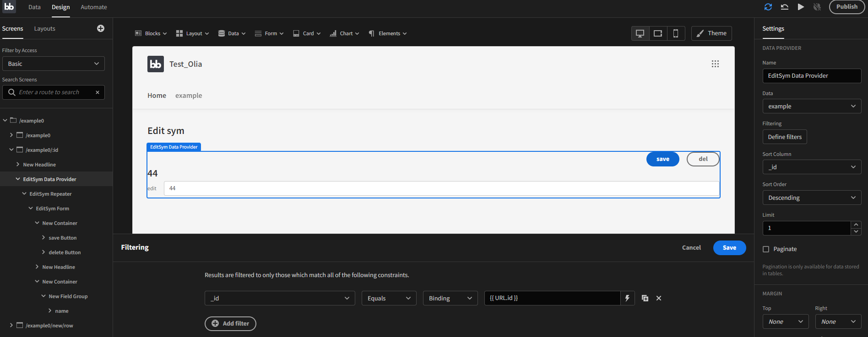Switch to tablet preview device icon

[658, 33]
